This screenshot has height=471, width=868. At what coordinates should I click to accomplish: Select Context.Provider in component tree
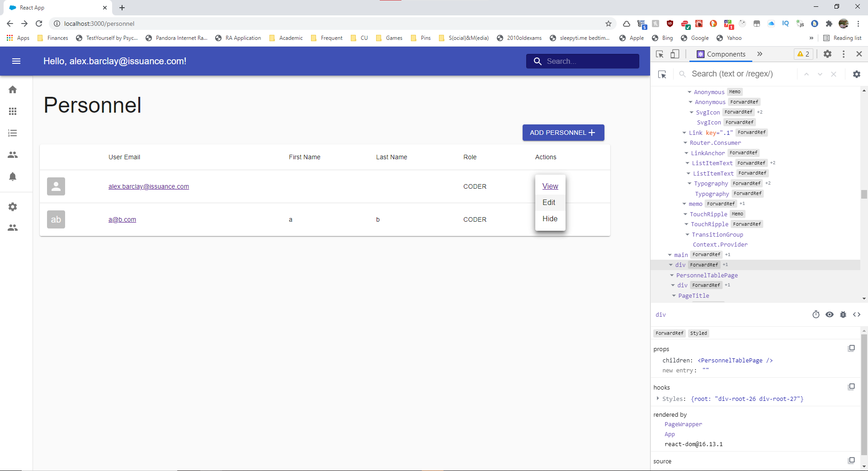pos(720,244)
